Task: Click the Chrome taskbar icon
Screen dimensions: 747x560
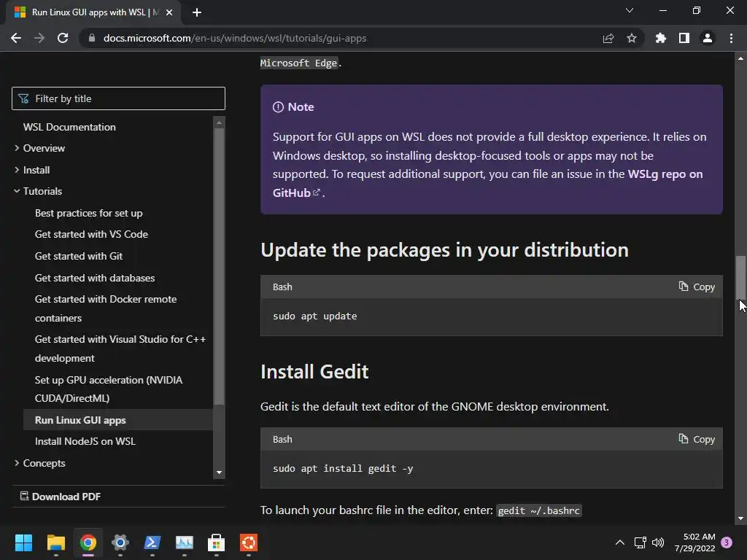Action: coord(88,542)
